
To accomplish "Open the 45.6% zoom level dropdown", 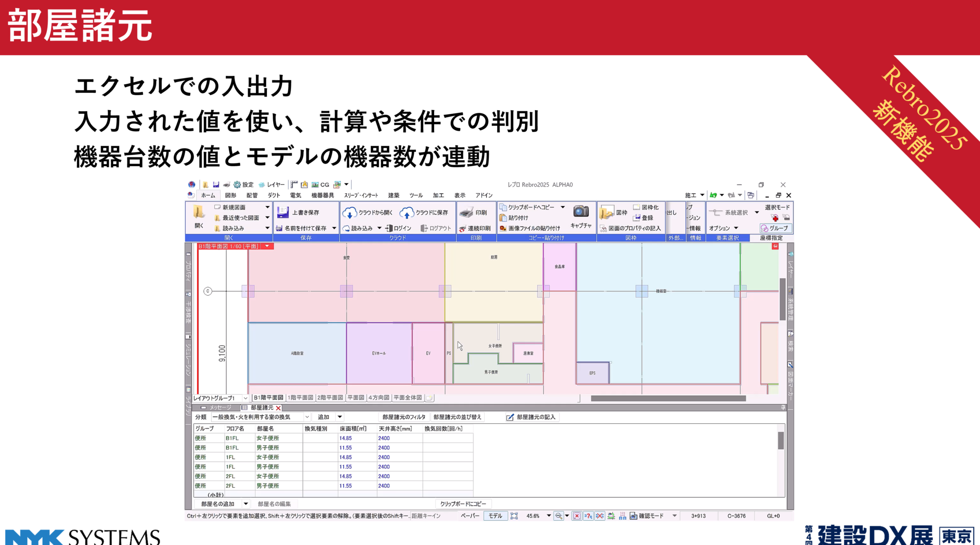I will (549, 515).
